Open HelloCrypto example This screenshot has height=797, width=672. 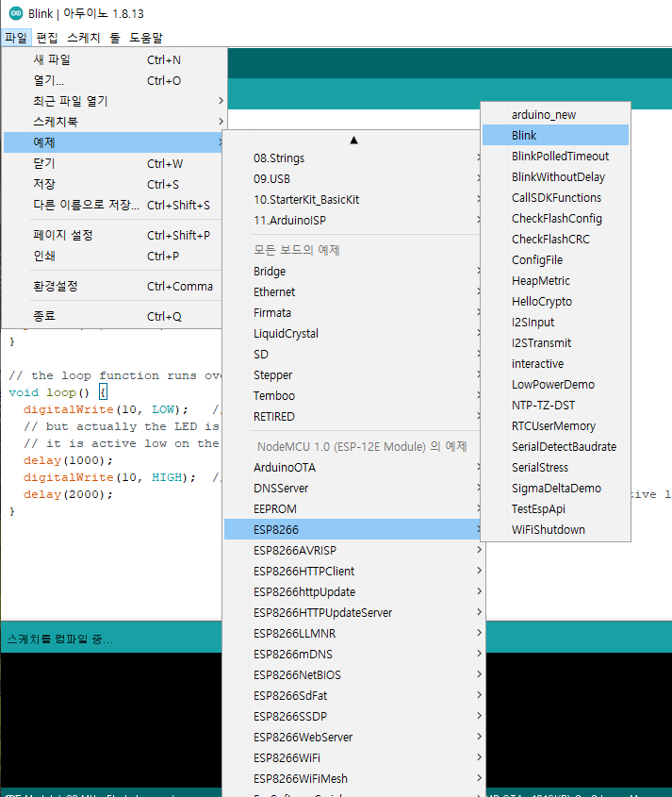coord(555,302)
